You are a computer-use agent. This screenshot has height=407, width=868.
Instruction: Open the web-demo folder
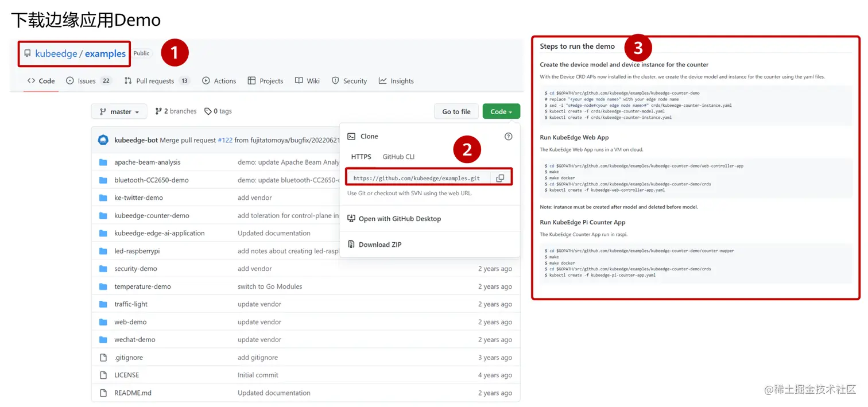pos(130,322)
